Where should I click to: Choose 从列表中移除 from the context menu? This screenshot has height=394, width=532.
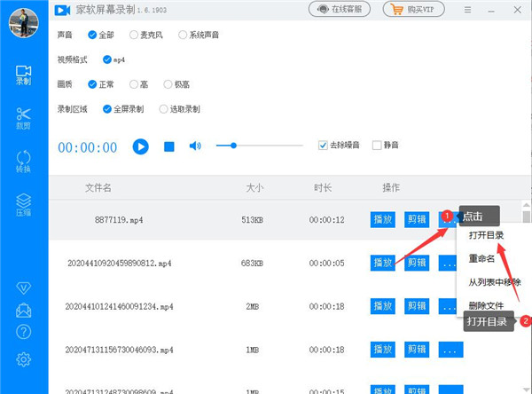495,282
